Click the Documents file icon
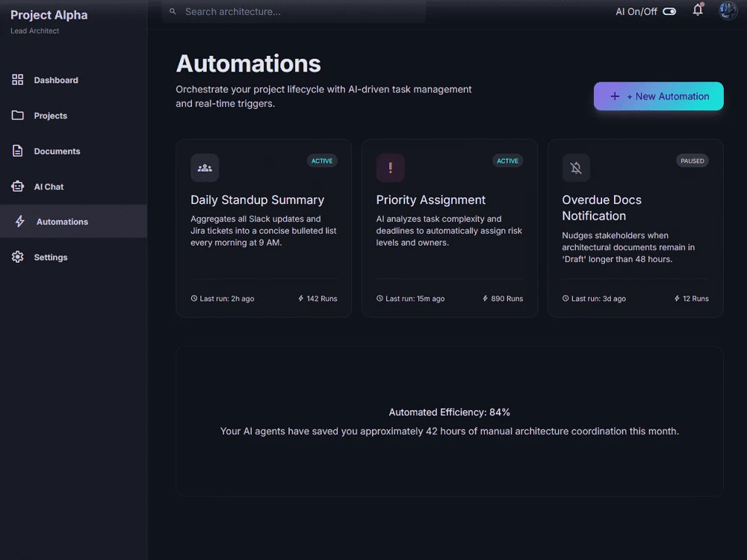The image size is (747, 560). 18,151
